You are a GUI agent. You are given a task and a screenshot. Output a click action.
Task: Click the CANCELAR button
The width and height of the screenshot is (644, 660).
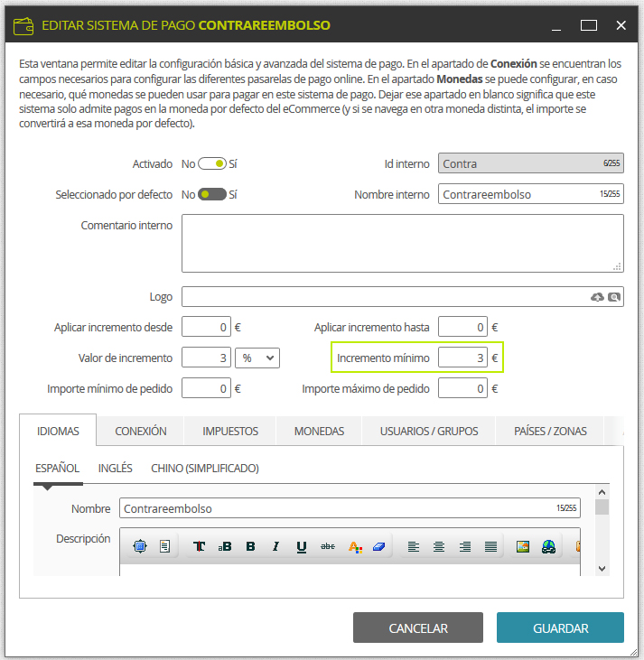[x=418, y=627]
